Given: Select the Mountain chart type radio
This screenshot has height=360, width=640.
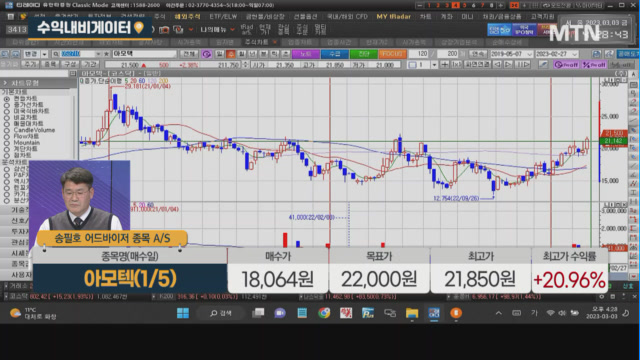Looking at the screenshot, I should pyautogui.click(x=7, y=143).
